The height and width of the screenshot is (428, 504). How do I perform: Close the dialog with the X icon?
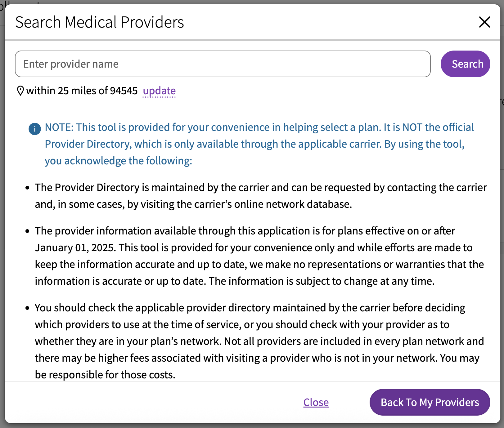click(x=484, y=22)
